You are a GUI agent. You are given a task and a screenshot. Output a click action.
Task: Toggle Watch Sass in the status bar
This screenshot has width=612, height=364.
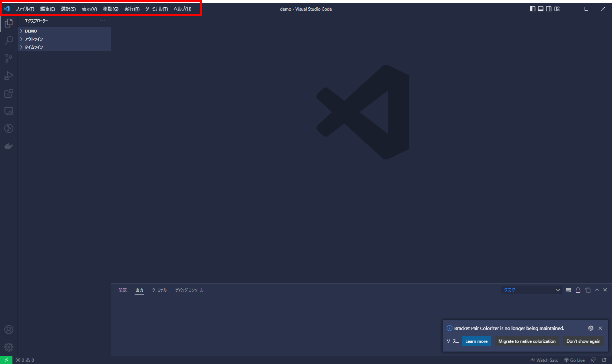pos(544,360)
